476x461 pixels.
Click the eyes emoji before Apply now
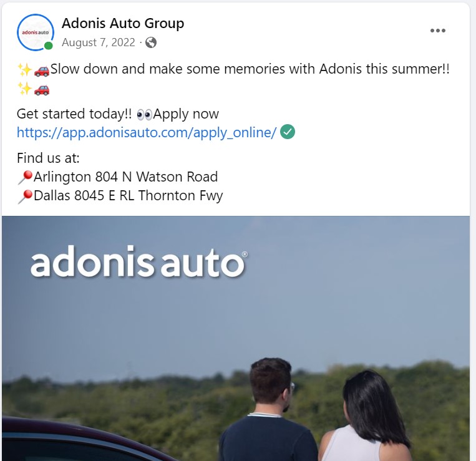coord(145,115)
